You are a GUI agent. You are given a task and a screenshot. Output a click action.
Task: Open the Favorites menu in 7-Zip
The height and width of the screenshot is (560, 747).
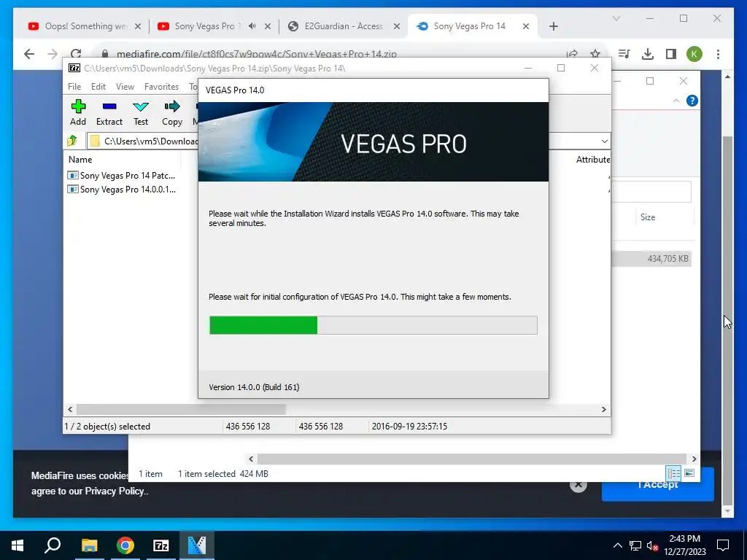coord(161,87)
